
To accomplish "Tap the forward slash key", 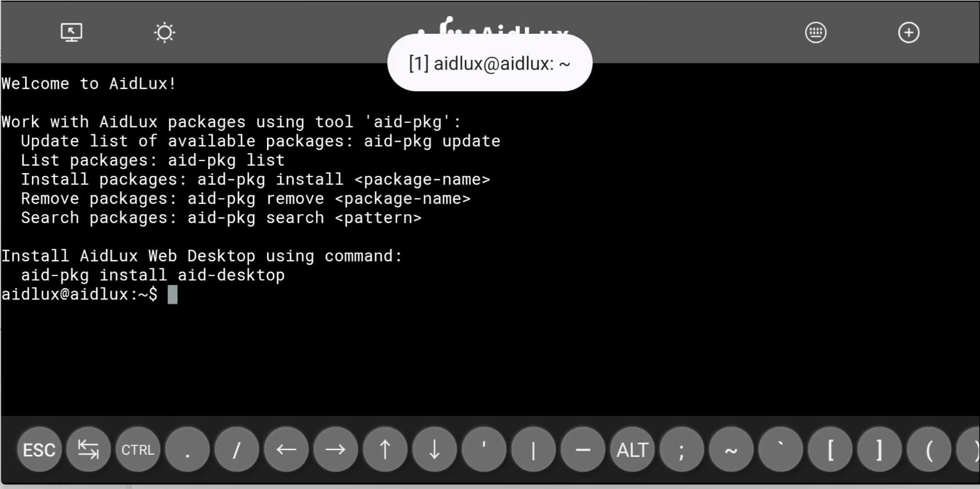I will [237, 450].
